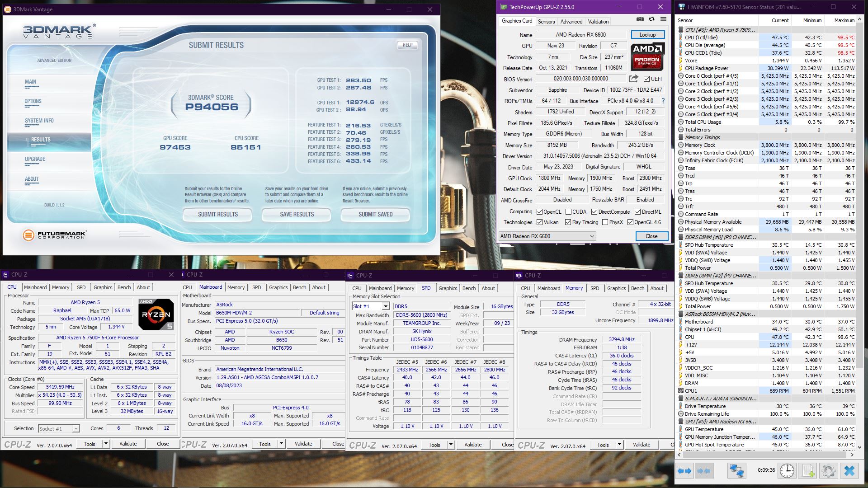The height and width of the screenshot is (488, 868).
Task: Toggle OpenGL 4.6 checkbox
Action: coord(630,222)
